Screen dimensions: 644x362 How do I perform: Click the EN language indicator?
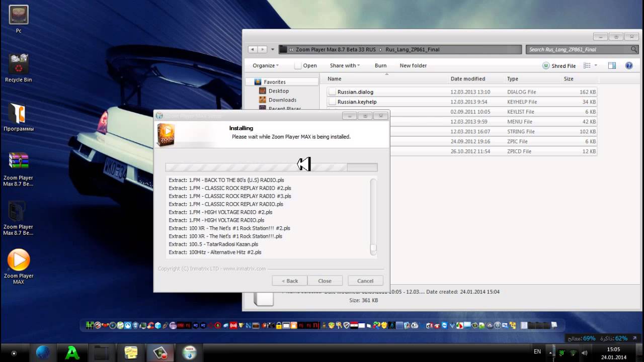coord(537,351)
